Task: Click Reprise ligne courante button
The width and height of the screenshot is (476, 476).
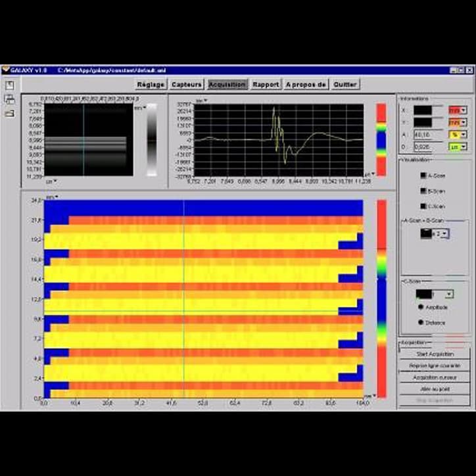Action: pos(435,366)
